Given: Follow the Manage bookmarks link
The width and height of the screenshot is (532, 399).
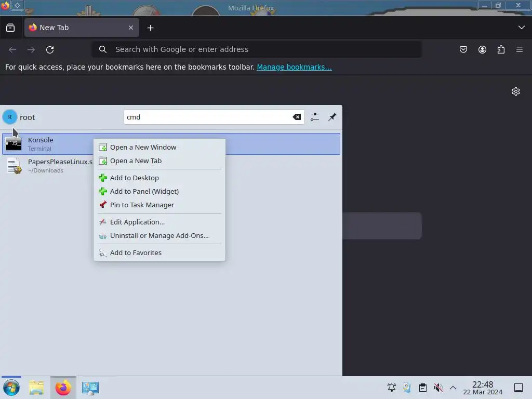Looking at the screenshot, I should click(294, 67).
